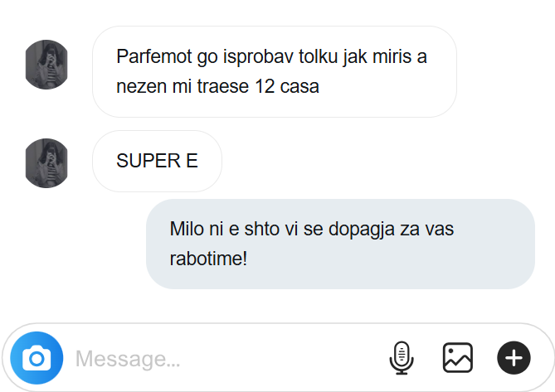
Task: Tap the microphone voice message icon
Action: (x=402, y=358)
